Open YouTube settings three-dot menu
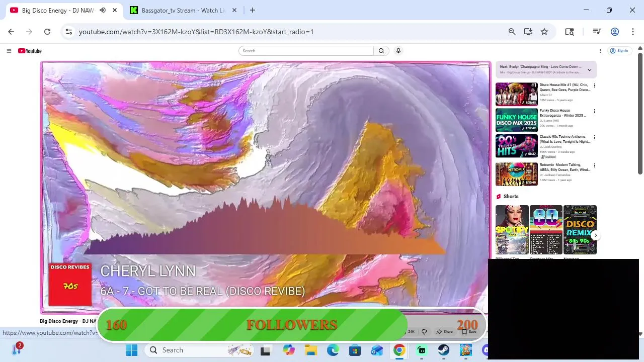644x362 pixels. pos(600,51)
